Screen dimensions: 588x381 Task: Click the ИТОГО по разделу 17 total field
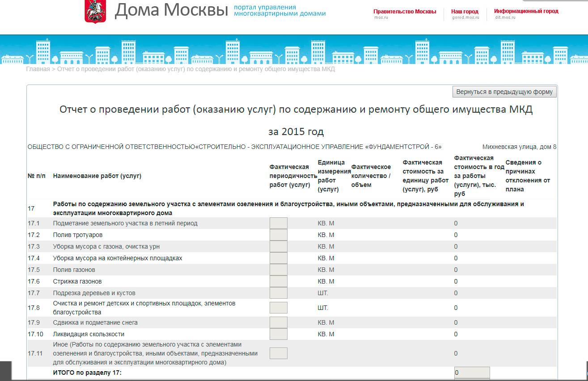[x=472, y=373]
